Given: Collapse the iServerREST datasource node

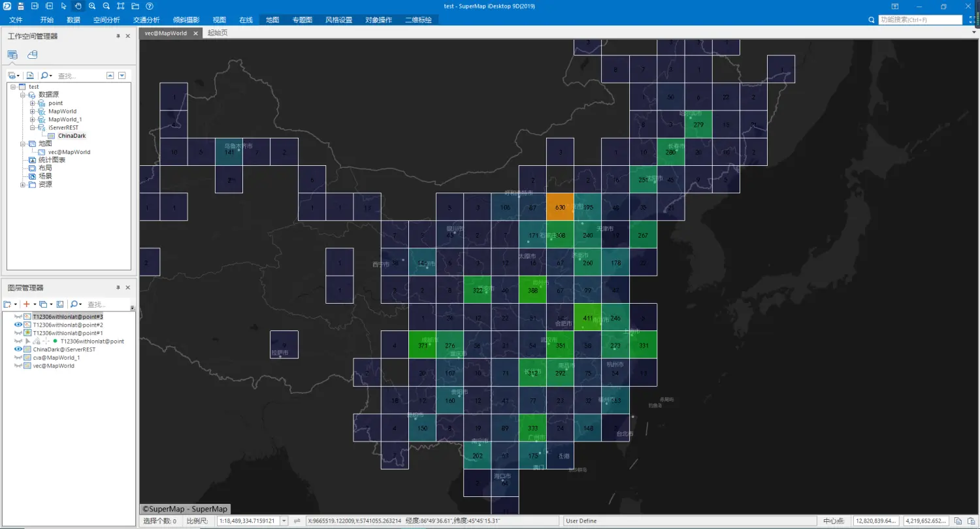Looking at the screenshot, I should (x=32, y=127).
